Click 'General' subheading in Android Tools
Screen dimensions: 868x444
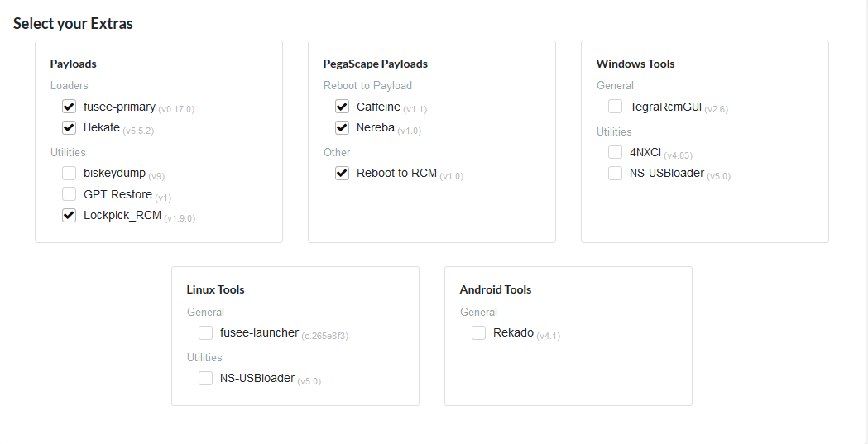click(478, 313)
